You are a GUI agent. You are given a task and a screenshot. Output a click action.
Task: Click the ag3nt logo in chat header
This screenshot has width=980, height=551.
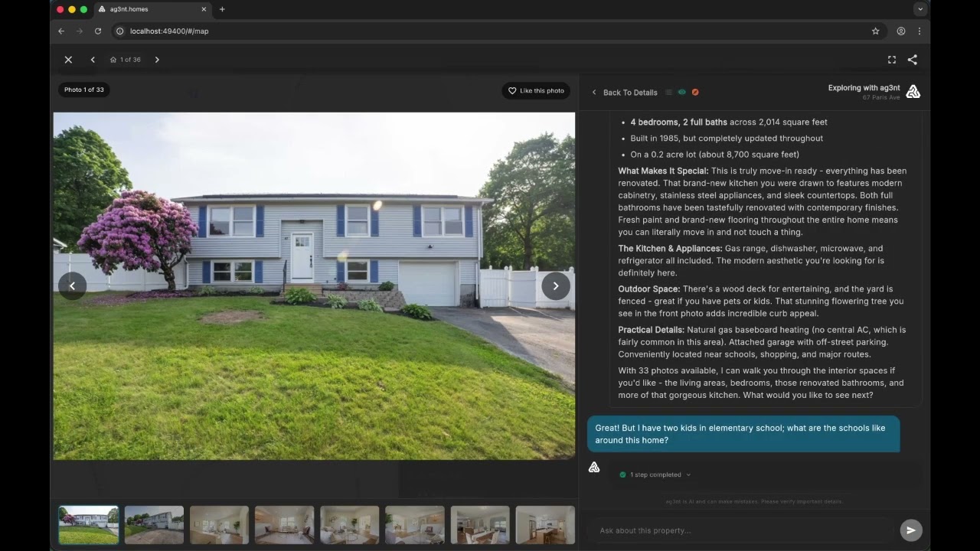(x=913, y=92)
